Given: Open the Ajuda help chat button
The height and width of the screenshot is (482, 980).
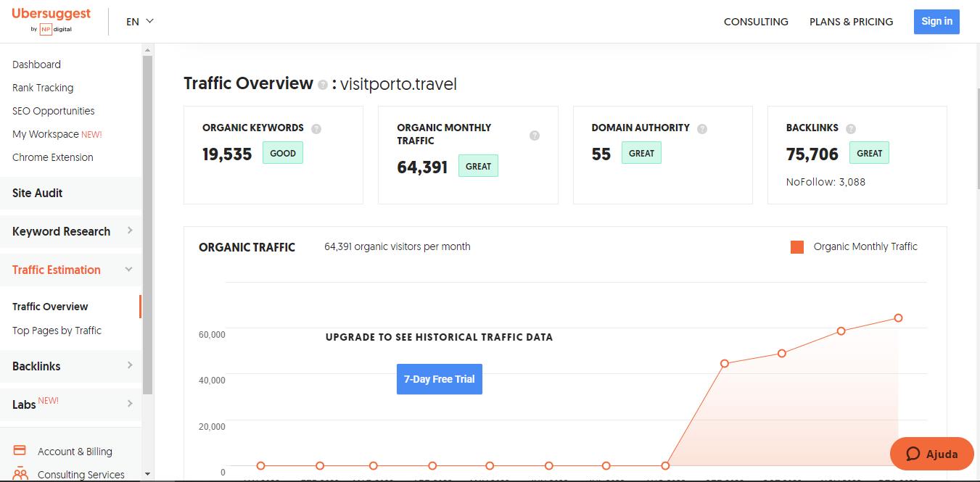Looking at the screenshot, I should (931, 454).
